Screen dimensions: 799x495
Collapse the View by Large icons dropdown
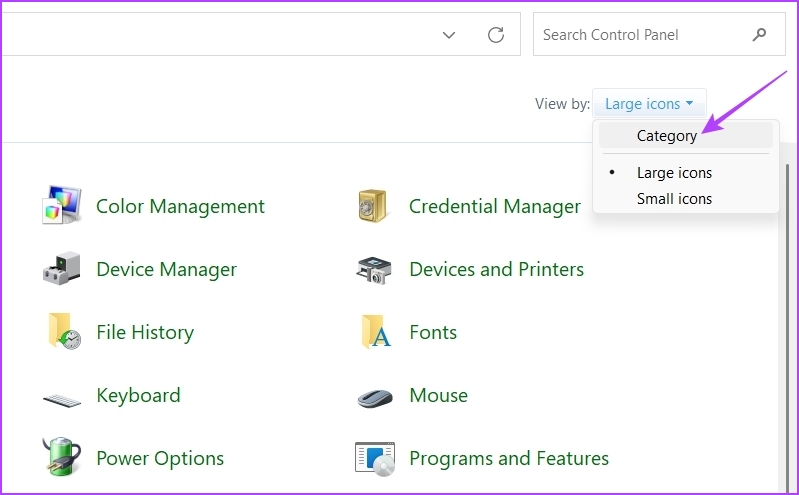tap(649, 104)
